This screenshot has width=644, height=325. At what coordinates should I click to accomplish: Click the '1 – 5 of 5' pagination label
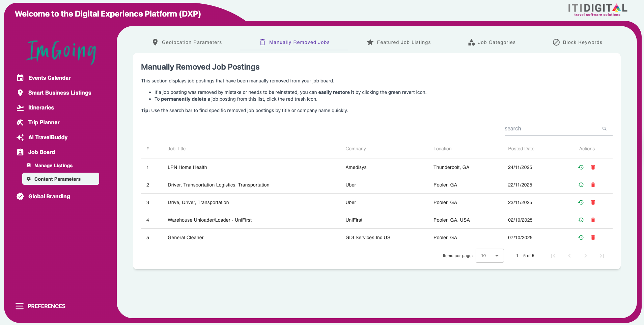pos(525,256)
